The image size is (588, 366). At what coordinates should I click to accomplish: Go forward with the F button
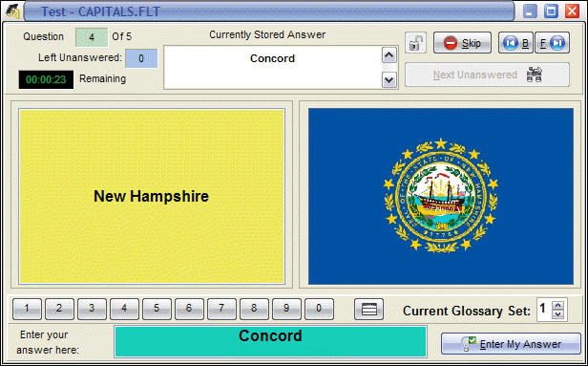pyautogui.click(x=552, y=43)
